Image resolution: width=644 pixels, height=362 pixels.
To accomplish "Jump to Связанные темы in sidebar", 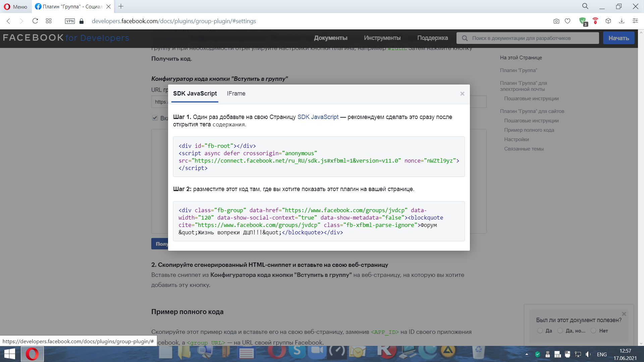I will pyautogui.click(x=524, y=149).
